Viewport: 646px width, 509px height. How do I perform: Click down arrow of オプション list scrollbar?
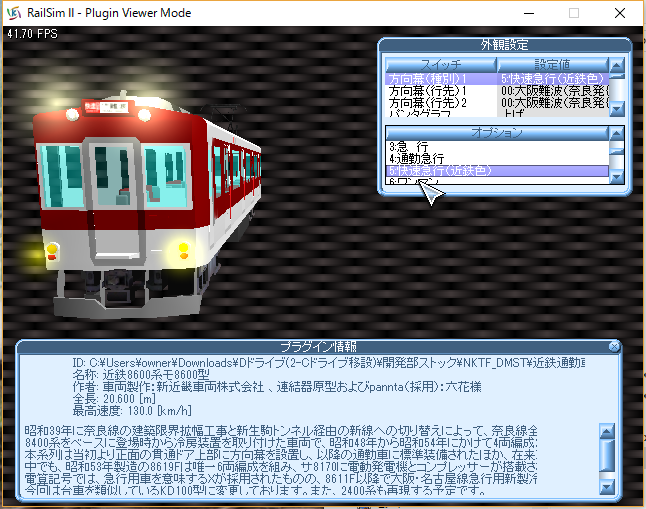coord(616,177)
